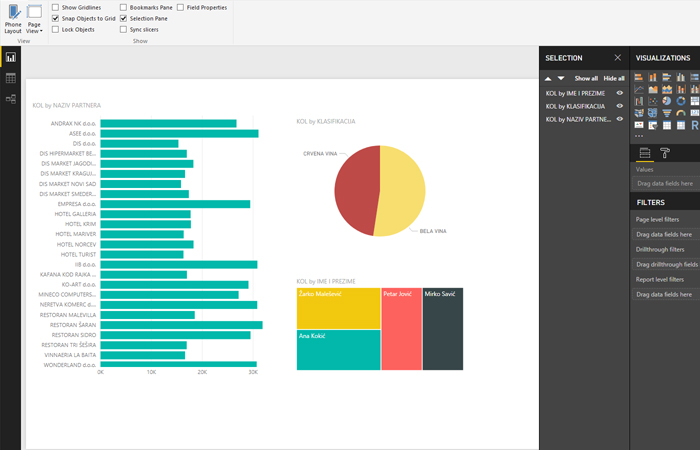Select the donut chart visualization icon
The image size is (700, 450).
coord(681,101)
